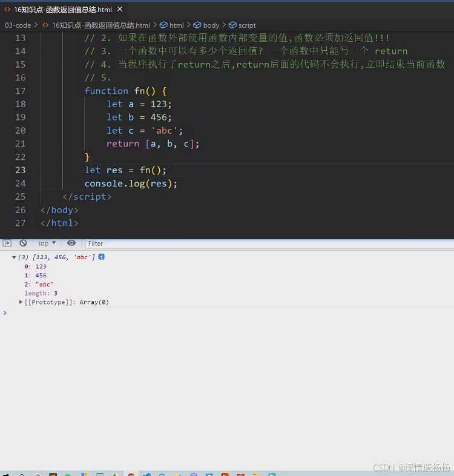Click the cube icon beside script breadcrumb

pos(232,25)
